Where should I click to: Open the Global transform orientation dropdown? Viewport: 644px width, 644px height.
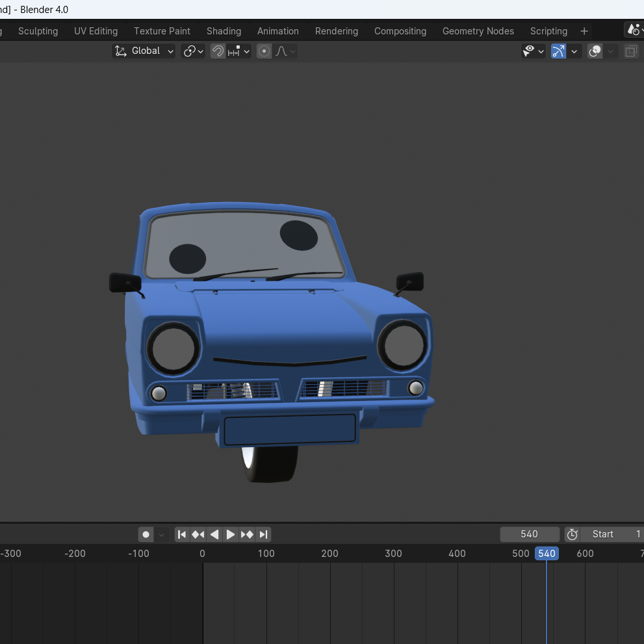(x=144, y=51)
